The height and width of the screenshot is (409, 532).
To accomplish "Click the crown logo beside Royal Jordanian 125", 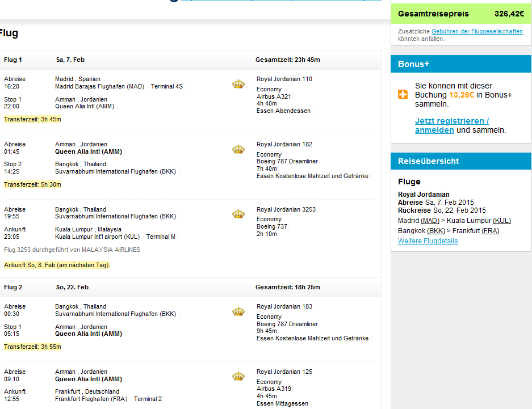I will point(238,376).
